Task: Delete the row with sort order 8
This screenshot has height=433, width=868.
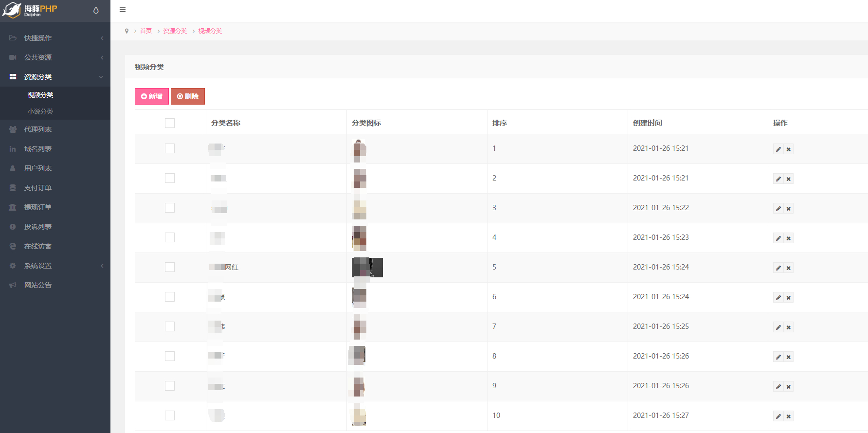Action: tap(789, 357)
